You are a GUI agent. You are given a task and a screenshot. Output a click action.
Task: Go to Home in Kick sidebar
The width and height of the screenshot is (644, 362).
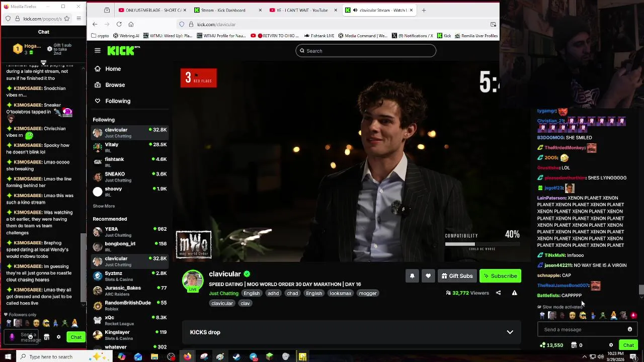point(113,69)
